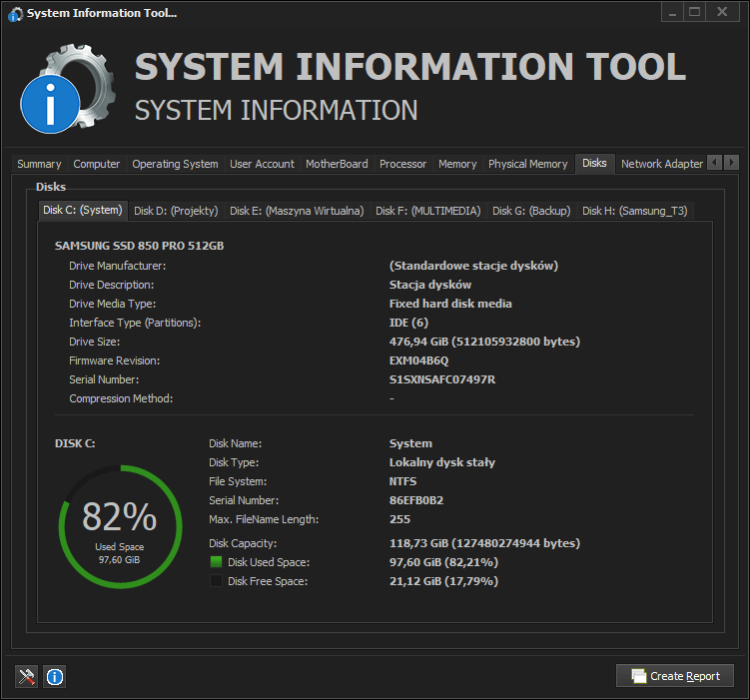
Task: Click drive size 476,94 GiB value
Action: pos(484,342)
